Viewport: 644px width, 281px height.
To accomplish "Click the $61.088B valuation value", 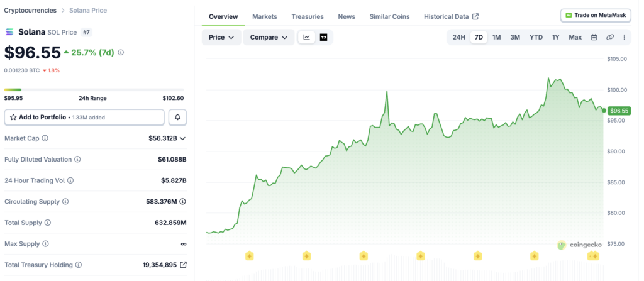I will point(172,160).
